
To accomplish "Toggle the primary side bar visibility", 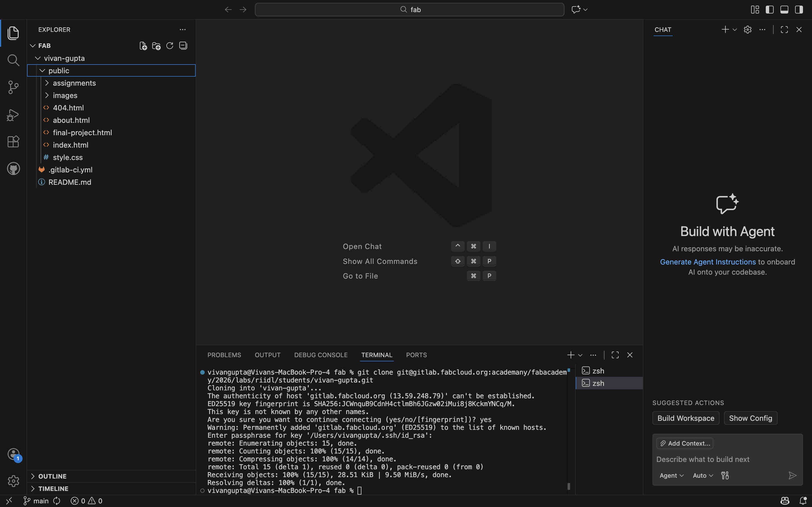I will click(x=769, y=9).
